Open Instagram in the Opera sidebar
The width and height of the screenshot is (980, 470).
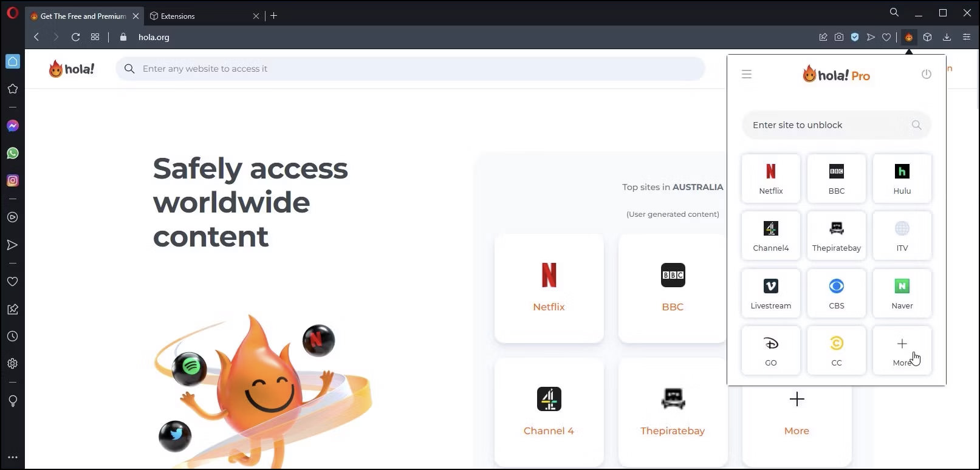click(x=13, y=180)
